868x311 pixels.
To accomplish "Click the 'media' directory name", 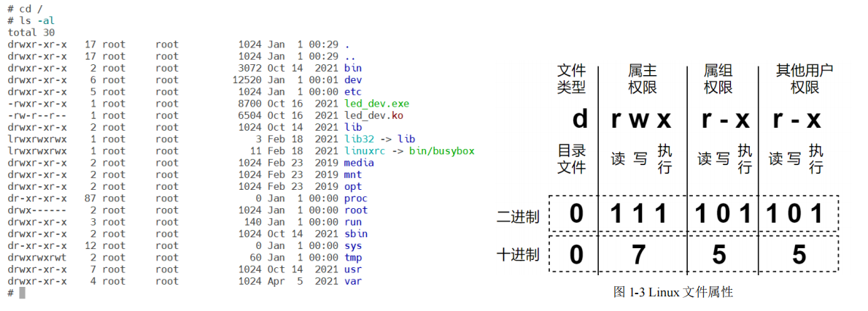I will [359, 163].
